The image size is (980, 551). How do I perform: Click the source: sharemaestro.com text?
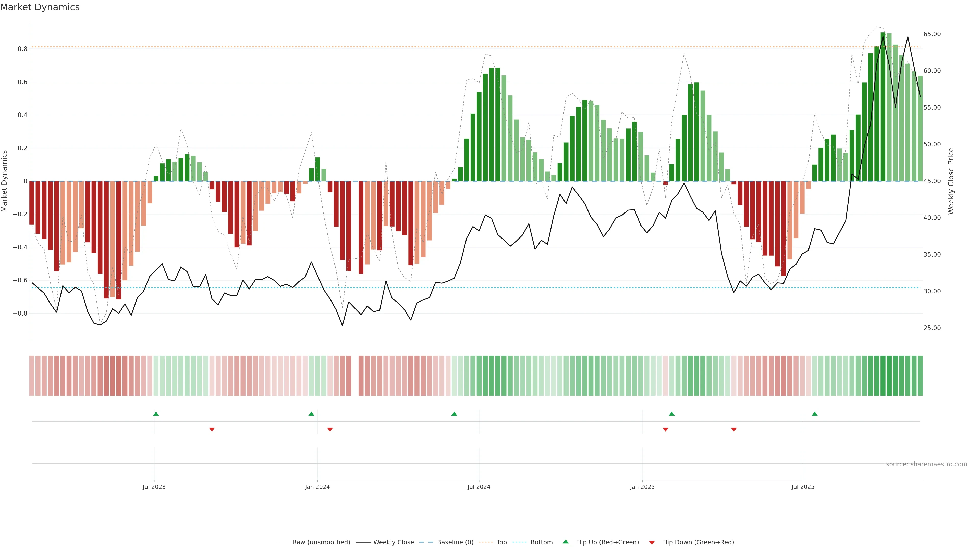pos(926,464)
